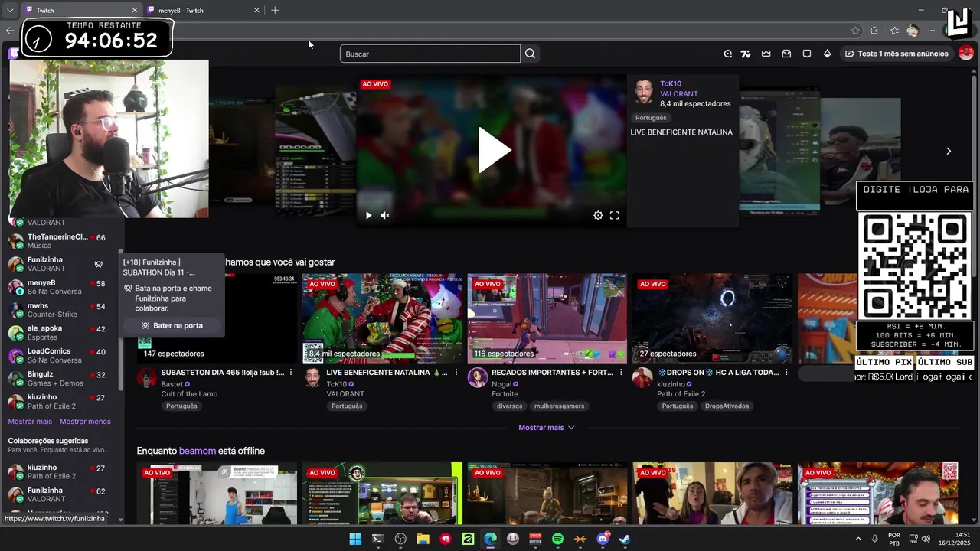Go to next carousel stream with right arrow
The width and height of the screenshot is (980, 551).
[x=949, y=151]
